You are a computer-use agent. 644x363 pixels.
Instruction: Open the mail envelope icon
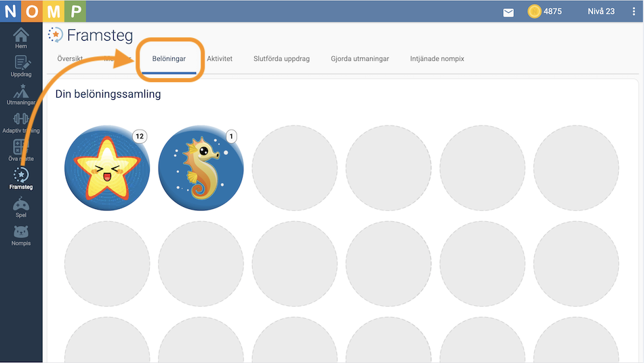[508, 12]
